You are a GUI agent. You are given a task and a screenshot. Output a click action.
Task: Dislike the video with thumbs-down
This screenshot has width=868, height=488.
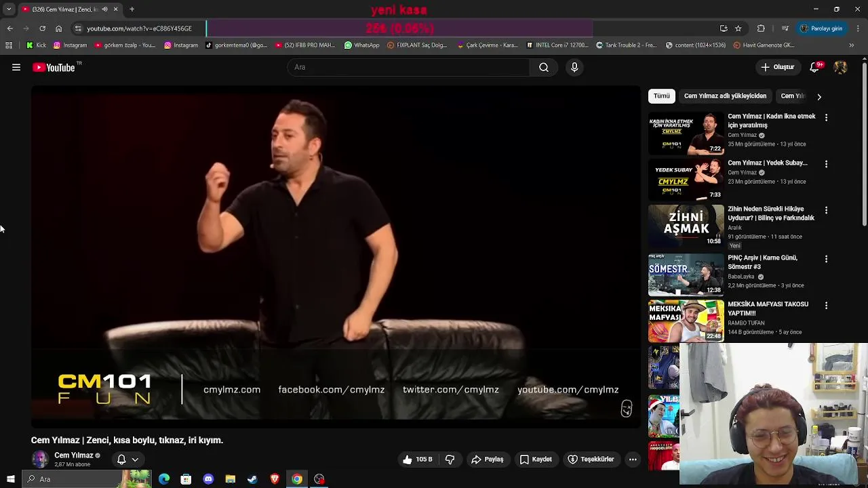tap(450, 460)
